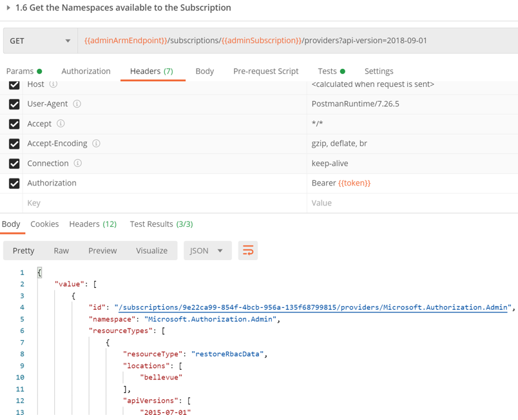Viewport: 518px width, 420px height.
Task: Click the */* Accept value
Action: coord(317,124)
